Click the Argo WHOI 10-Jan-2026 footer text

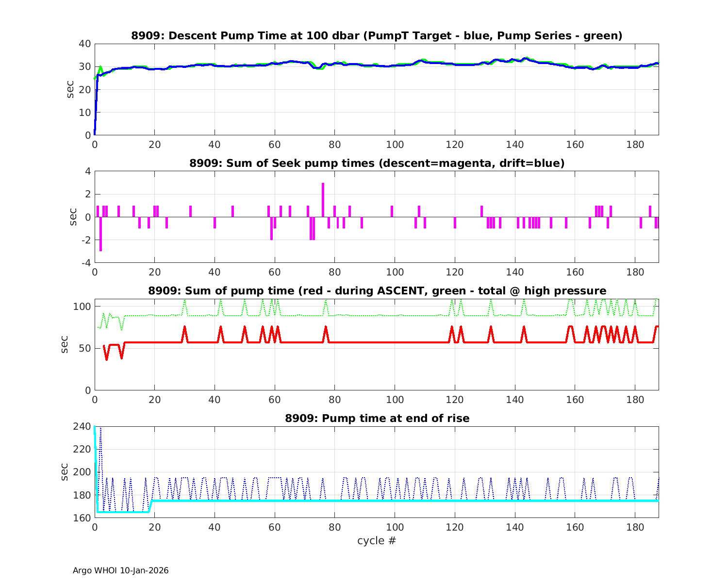coord(120,570)
